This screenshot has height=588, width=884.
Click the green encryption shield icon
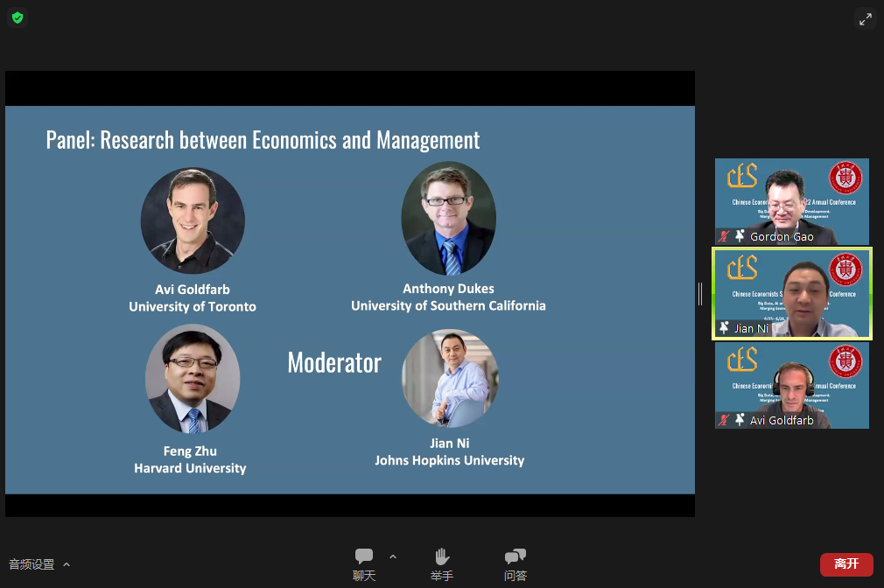pyautogui.click(x=18, y=17)
